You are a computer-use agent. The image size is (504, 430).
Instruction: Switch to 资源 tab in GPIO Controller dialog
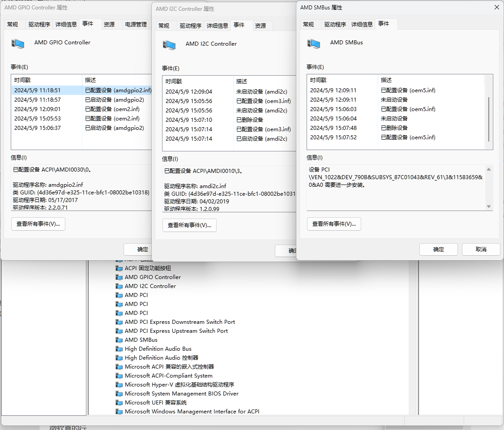[109, 25]
